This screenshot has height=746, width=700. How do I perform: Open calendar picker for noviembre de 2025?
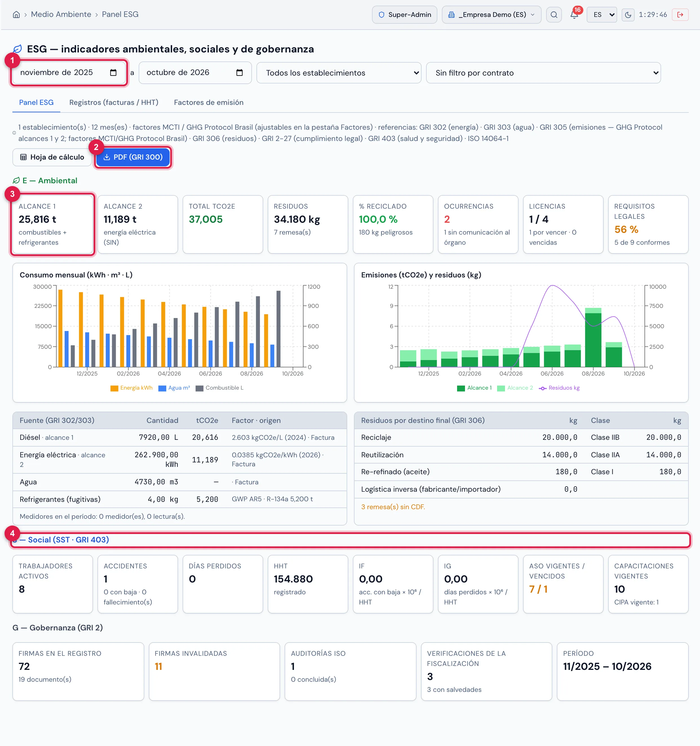[x=113, y=72]
